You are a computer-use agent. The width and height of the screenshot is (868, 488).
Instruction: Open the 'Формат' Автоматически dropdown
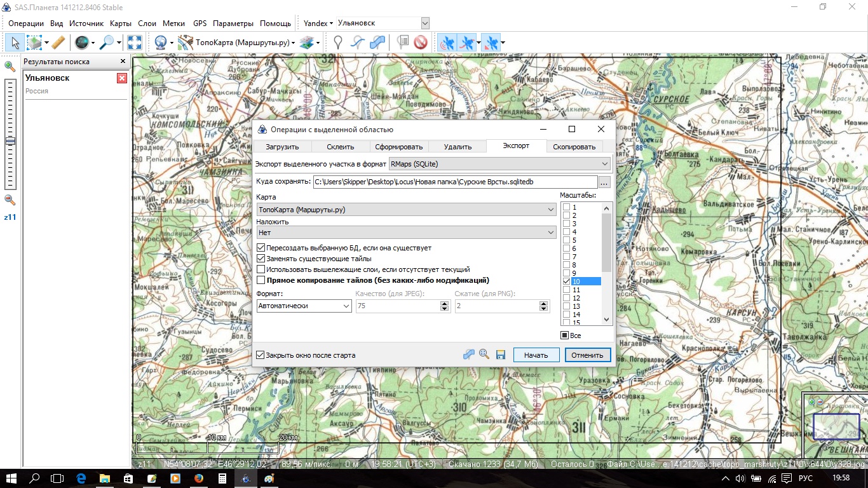304,306
